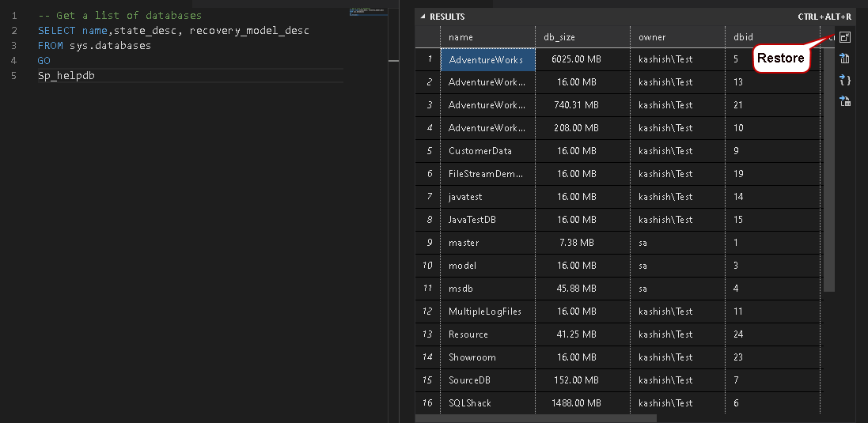Select the CustomerData database name cell
868x423 pixels.
click(x=487, y=151)
